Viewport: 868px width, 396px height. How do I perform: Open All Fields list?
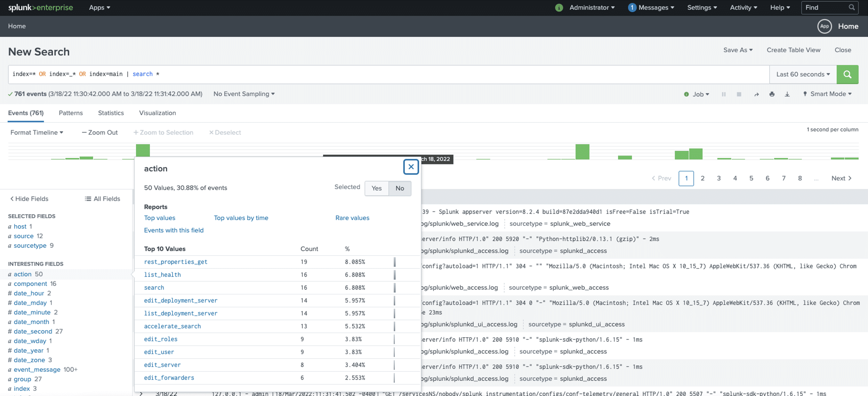(102, 199)
